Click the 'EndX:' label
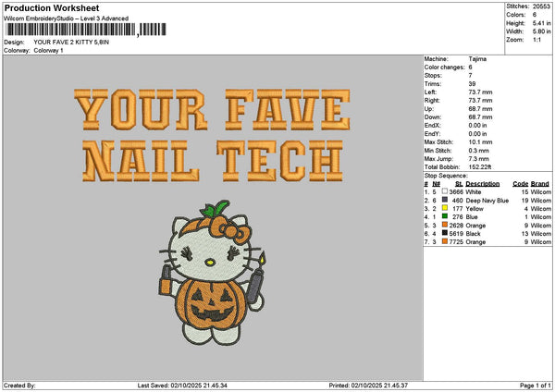This screenshot has height=392, width=555. pos(432,125)
